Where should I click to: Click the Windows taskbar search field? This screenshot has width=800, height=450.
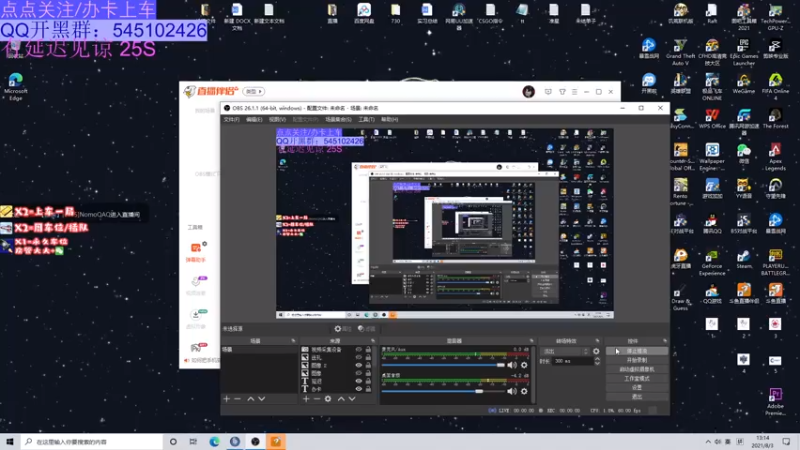[92, 442]
